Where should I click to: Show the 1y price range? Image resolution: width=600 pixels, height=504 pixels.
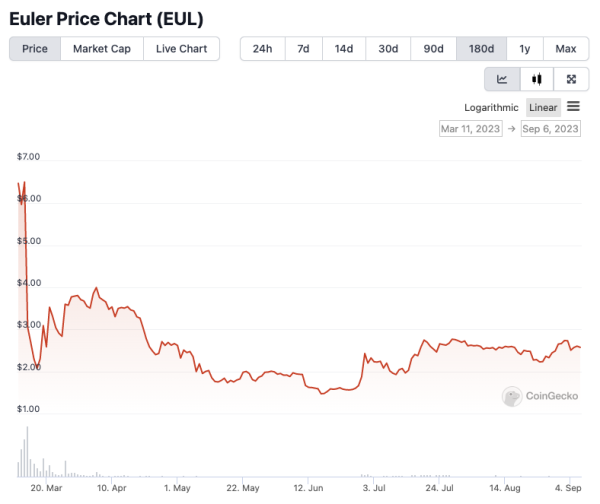[525, 49]
